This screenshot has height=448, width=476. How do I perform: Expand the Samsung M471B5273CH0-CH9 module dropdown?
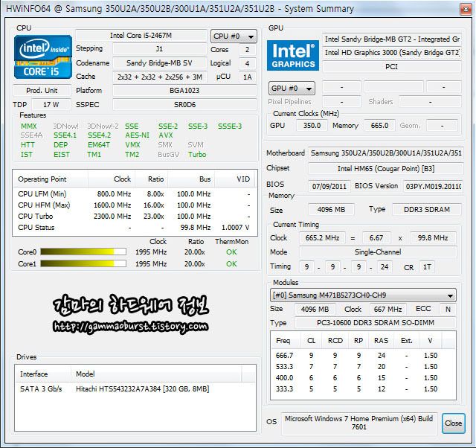363,295
